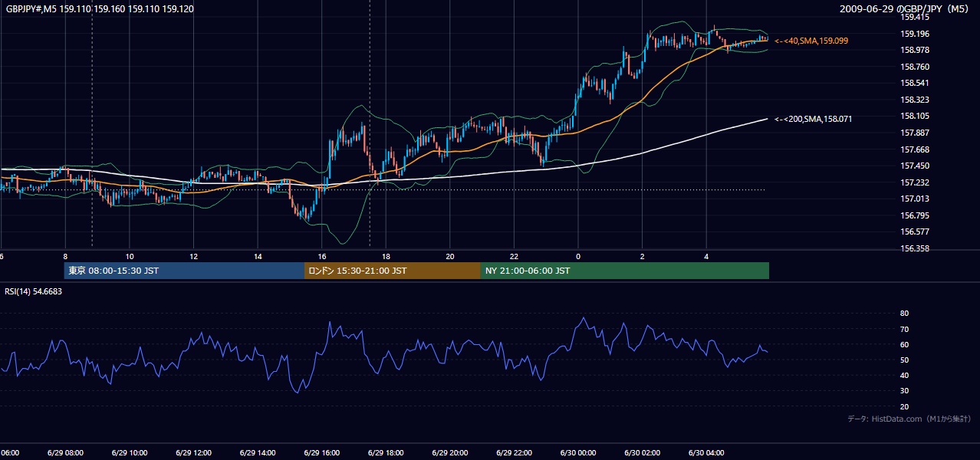Click hour tick 22 under the price chart
Image resolution: width=980 pixels, height=460 pixels.
pyautogui.click(x=514, y=257)
